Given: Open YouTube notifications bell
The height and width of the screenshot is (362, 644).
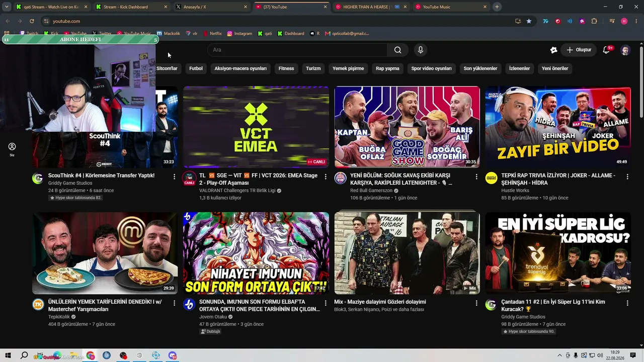Looking at the screenshot, I should [x=606, y=50].
